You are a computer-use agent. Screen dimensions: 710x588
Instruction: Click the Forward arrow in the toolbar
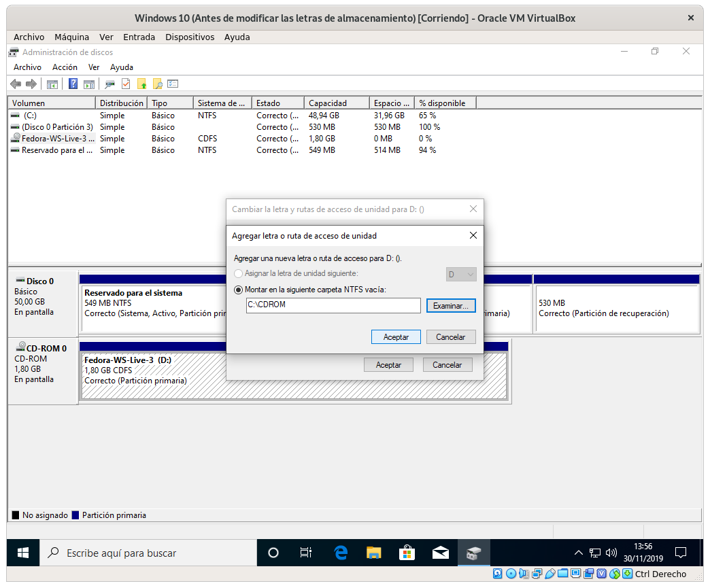31,84
